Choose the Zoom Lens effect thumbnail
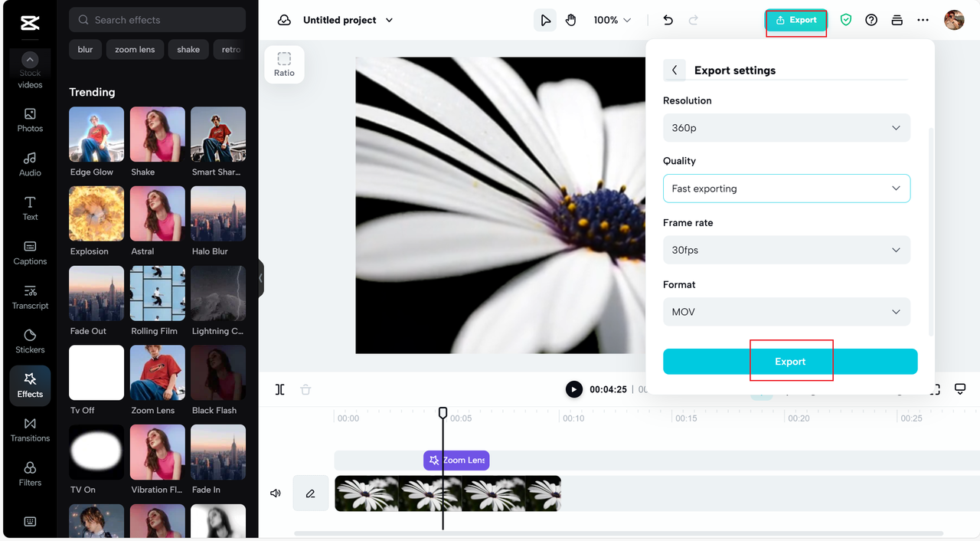 [158, 372]
